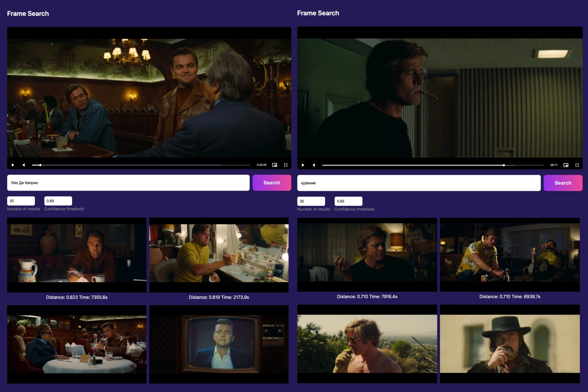Image resolution: width=588 pixels, height=392 pixels.
Task: Edit left Number of results field
Action: (x=21, y=201)
